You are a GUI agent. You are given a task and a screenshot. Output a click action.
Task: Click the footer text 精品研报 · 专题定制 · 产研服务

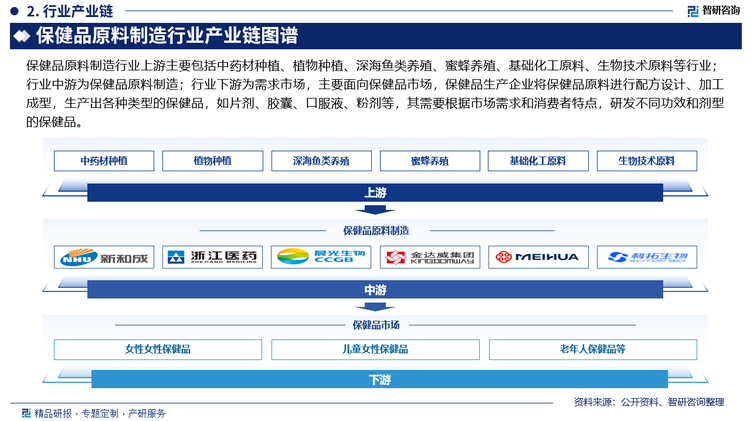(x=100, y=413)
